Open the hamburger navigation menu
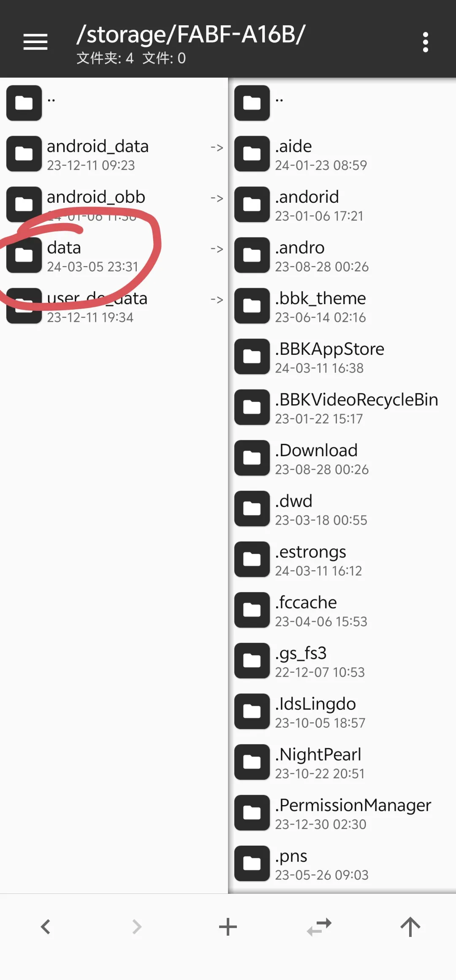 point(35,42)
